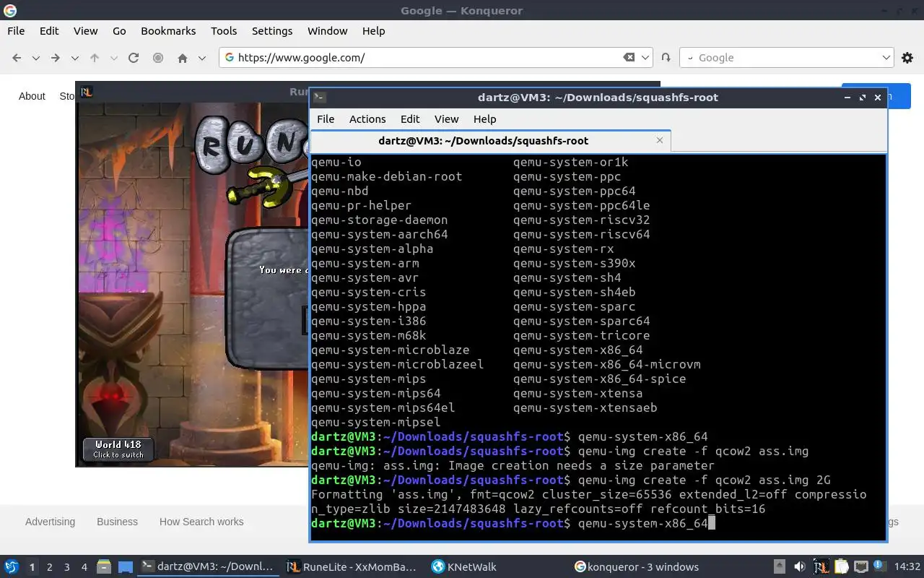Open the search provider selector dropdown
The width and height of the screenshot is (924, 578).
point(689,58)
